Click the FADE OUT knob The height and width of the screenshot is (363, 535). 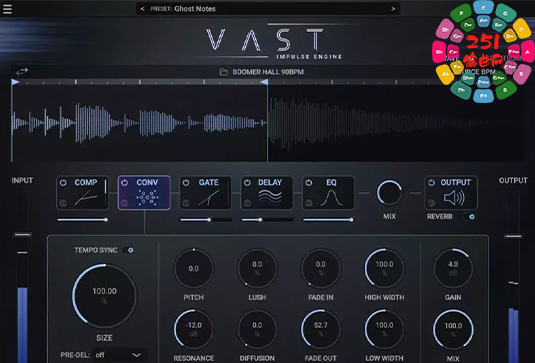[321, 330]
